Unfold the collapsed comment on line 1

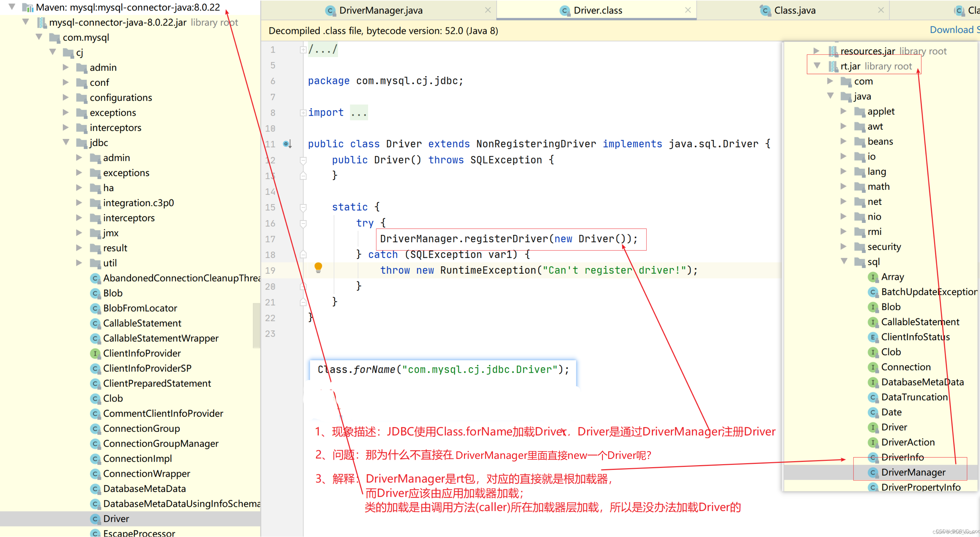click(x=303, y=50)
